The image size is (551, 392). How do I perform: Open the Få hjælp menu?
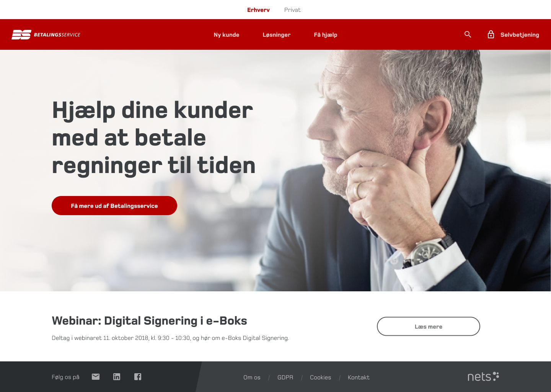[326, 35]
